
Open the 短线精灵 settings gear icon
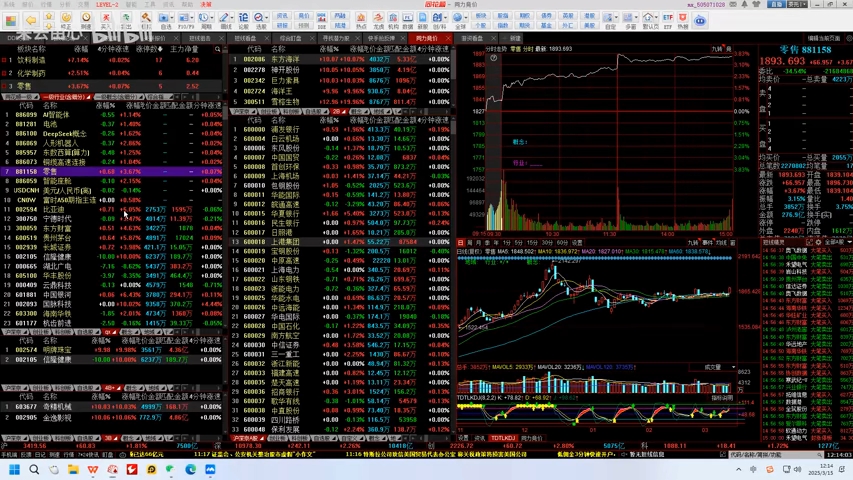pos(819,242)
